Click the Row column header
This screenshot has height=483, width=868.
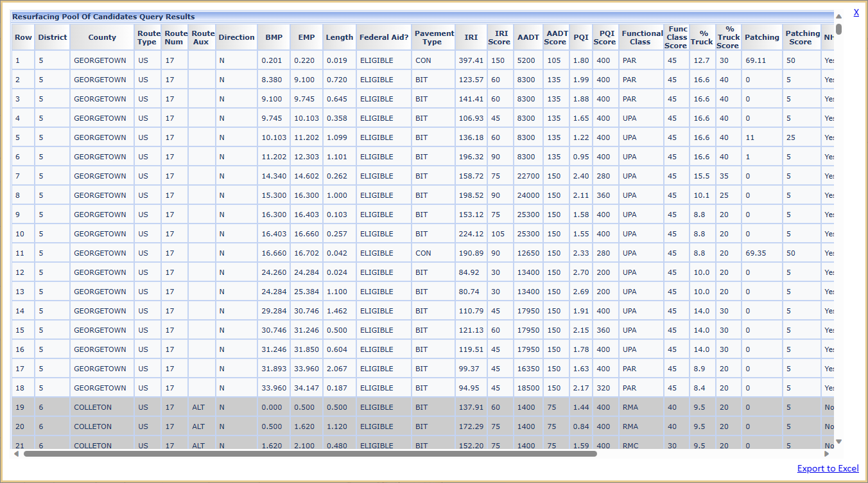[x=23, y=37]
